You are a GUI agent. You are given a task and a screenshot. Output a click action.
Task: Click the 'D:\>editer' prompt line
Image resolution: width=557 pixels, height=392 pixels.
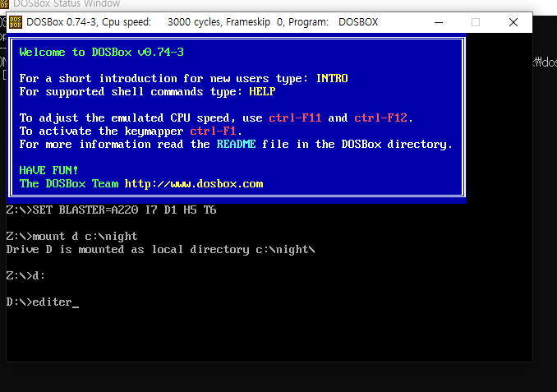tap(43, 302)
